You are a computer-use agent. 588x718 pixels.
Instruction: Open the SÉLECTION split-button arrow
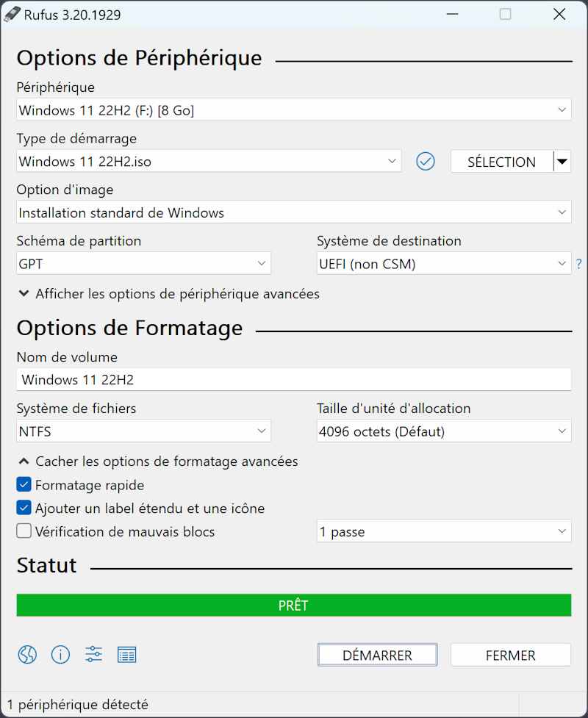[x=562, y=162]
